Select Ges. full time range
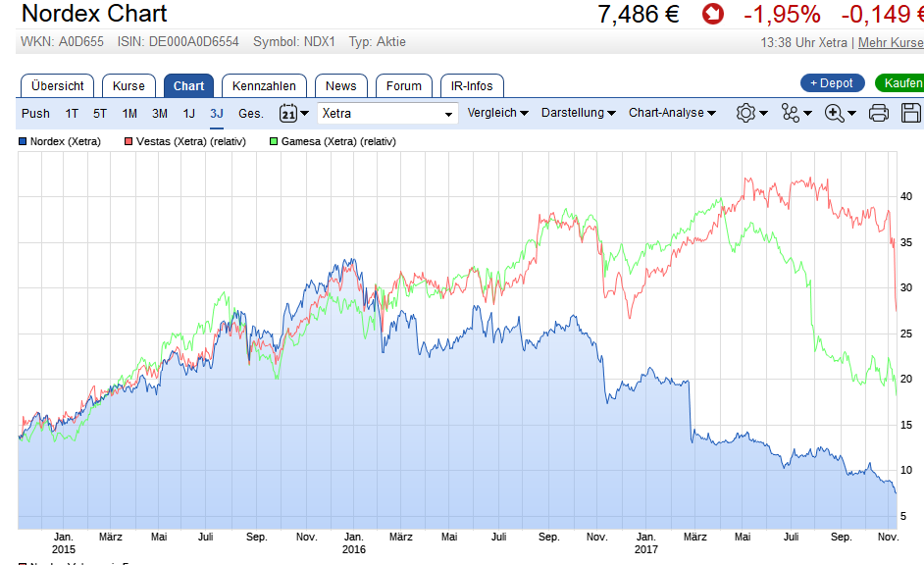Image resolution: width=924 pixels, height=565 pixels. (x=250, y=113)
